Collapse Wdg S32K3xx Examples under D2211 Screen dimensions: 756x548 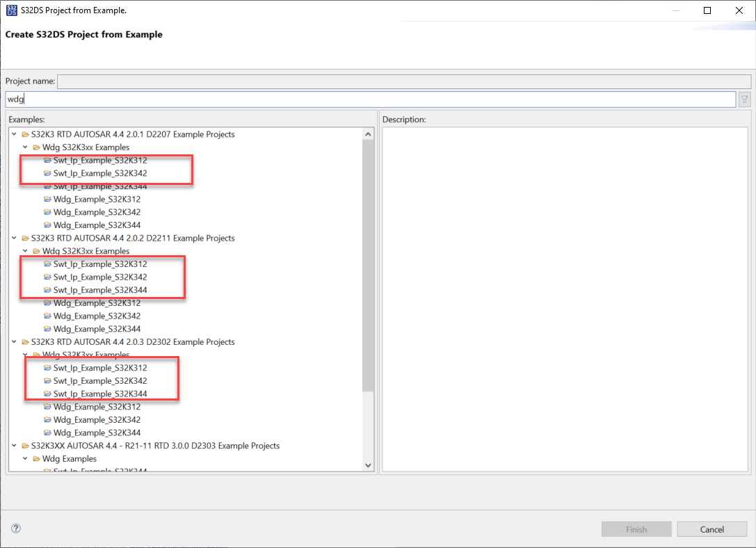pyautogui.click(x=25, y=251)
